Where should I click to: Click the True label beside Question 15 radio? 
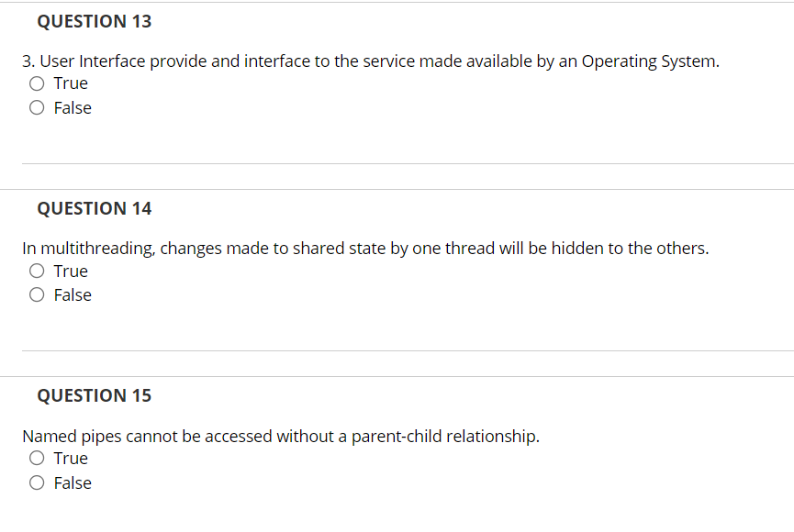tap(71, 458)
